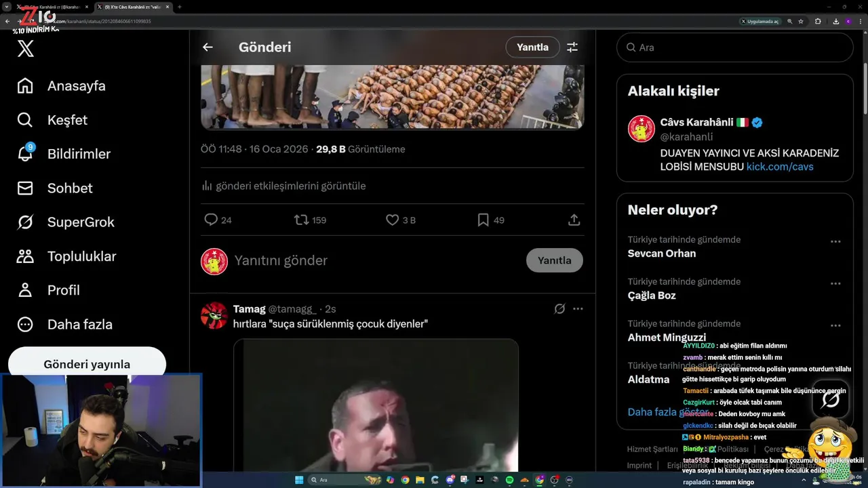Screen dimensions: 868x488
Task: Click repost icon showing 159
Action: tap(302, 220)
